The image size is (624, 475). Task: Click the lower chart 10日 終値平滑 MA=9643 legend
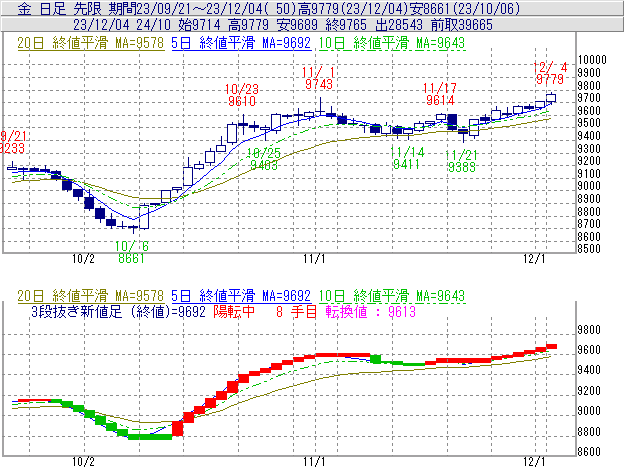coord(392,296)
